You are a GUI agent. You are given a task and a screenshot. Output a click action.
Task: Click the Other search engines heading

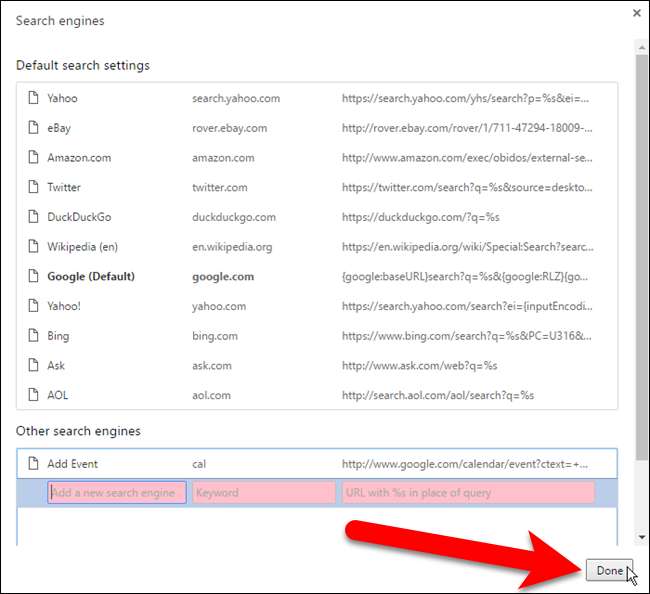pyautogui.click(x=78, y=431)
